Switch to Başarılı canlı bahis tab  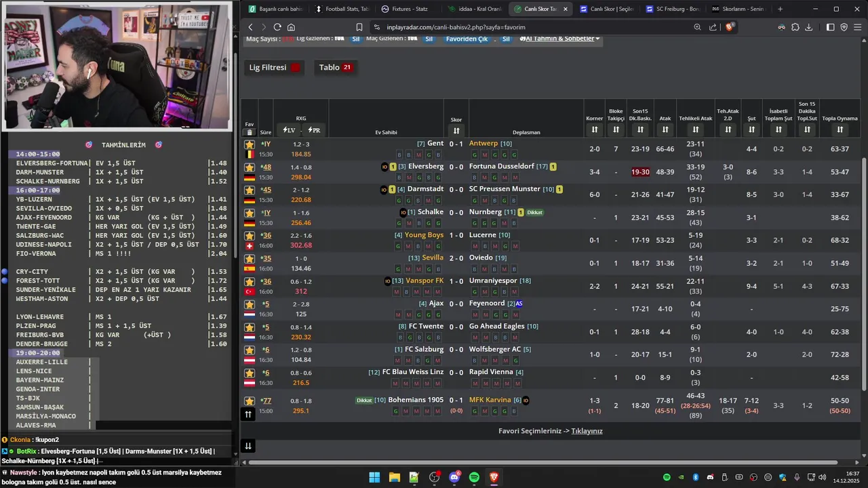(x=275, y=9)
